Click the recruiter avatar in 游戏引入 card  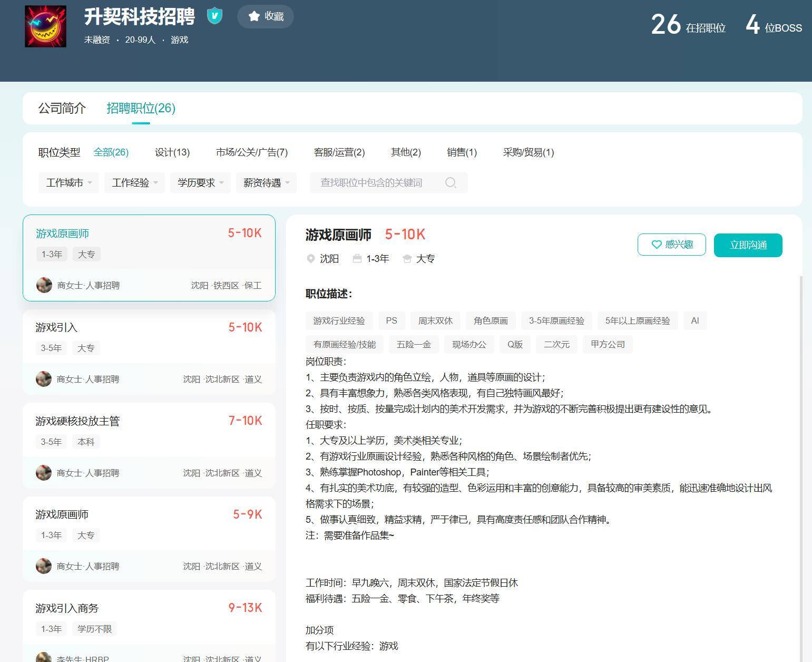tap(44, 379)
